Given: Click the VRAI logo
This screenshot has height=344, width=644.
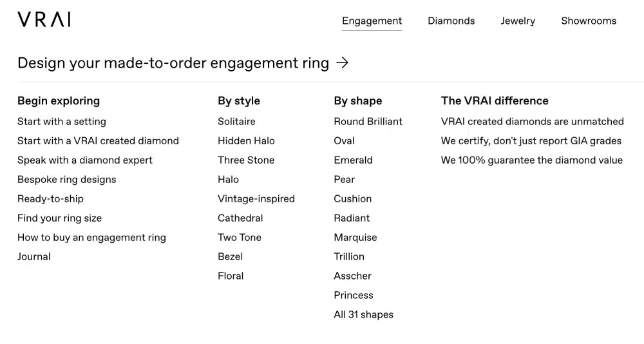Looking at the screenshot, I should click(x=44, y=20).
